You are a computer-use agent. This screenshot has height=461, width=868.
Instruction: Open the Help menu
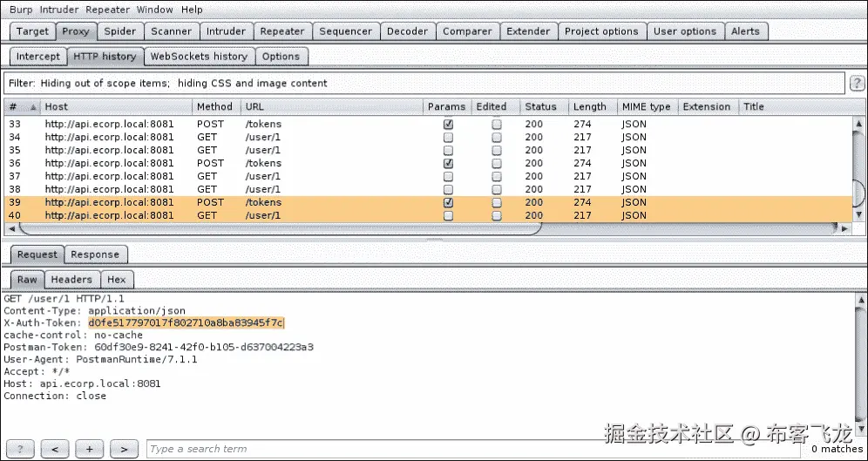tap(192, 10)
